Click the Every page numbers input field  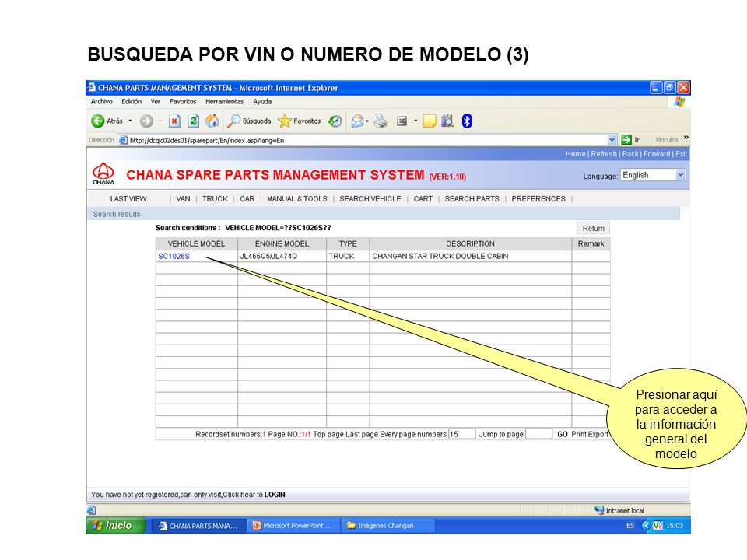[461, 434]
